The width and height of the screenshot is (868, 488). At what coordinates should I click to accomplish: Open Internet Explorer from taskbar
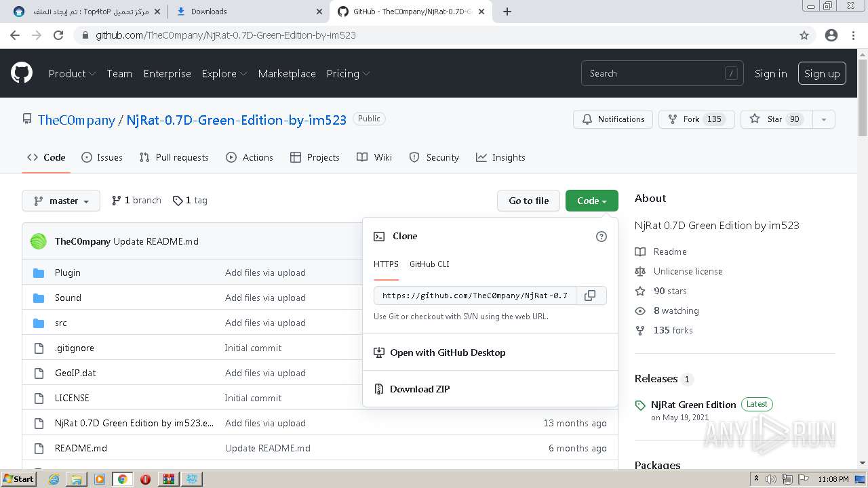click(x=54, y=479)
